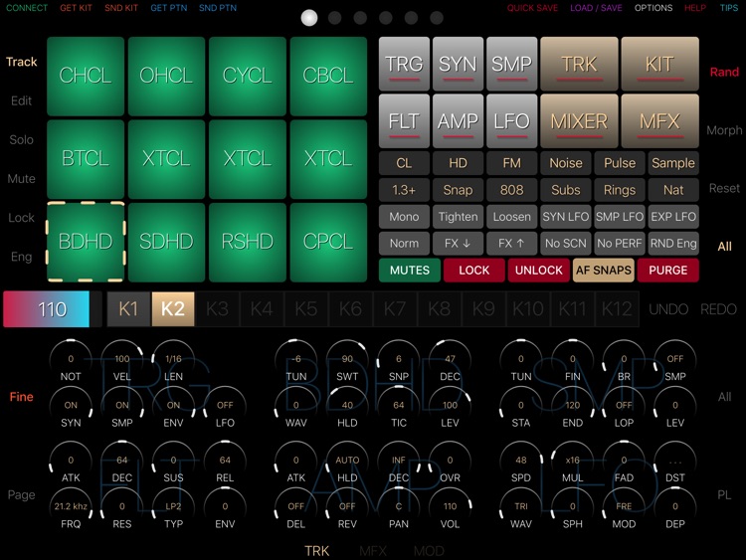Tap the OHCL track pad
The image size is (746, 560).
point(166,77)
